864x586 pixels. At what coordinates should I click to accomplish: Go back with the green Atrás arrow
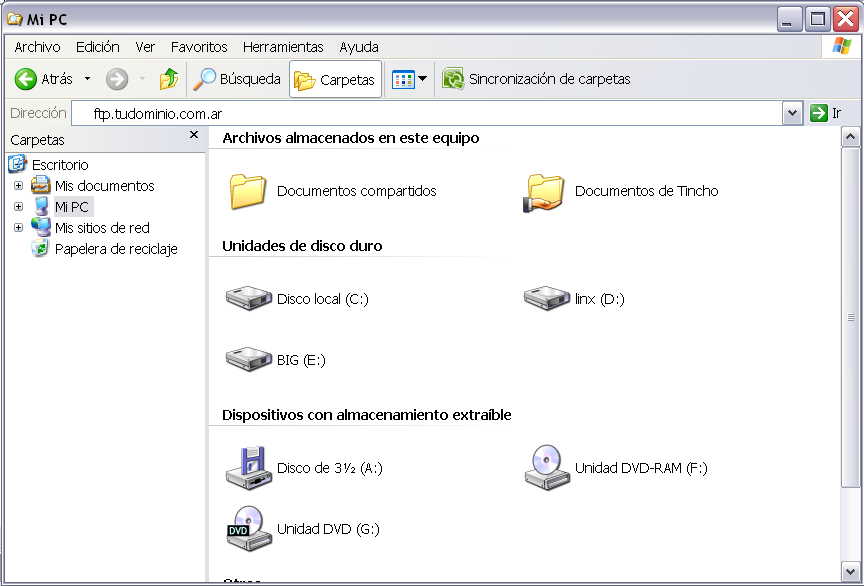pyautogui.click(x=44, y=79)
